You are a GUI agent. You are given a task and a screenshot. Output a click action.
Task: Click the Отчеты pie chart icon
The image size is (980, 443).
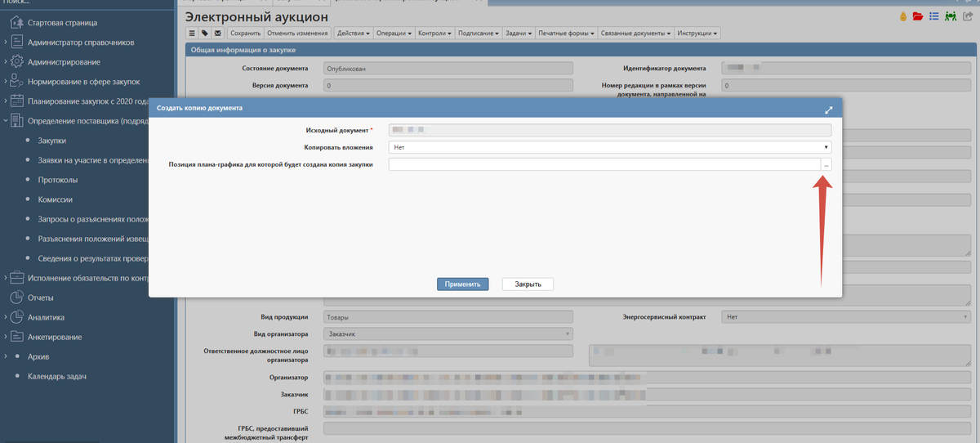click(16, 298)
